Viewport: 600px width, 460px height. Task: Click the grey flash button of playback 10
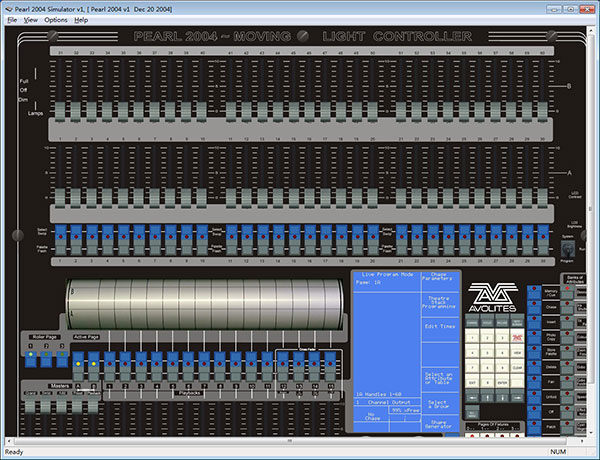click(251, 374)
